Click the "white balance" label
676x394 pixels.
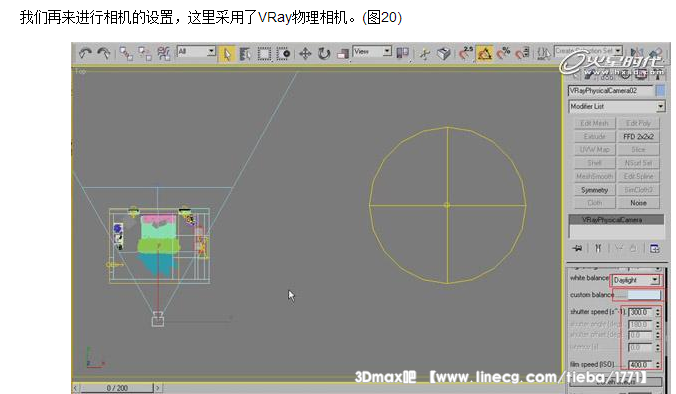coord(589,278)
